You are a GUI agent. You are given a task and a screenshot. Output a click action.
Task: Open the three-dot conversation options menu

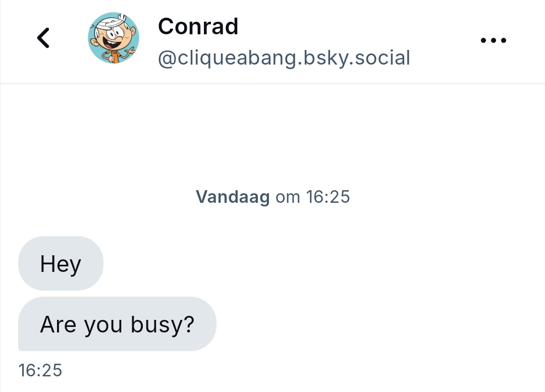tap(493, 40)
